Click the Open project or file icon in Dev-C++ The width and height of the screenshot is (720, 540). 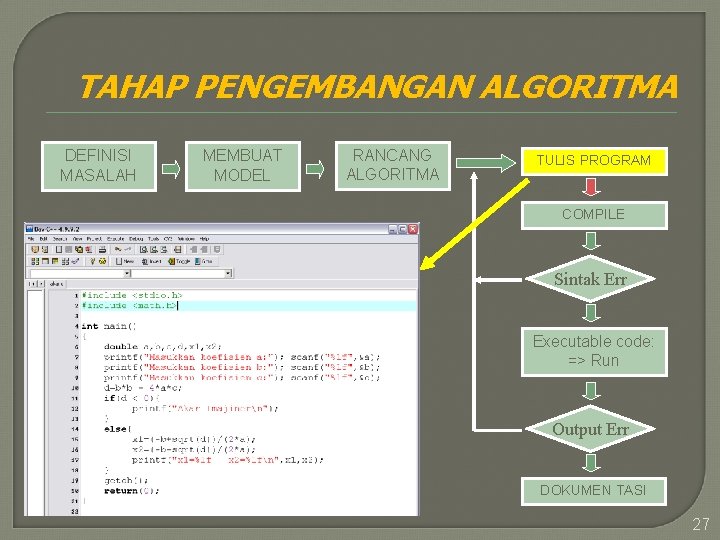pyautogui.click(x=35, y=249)
